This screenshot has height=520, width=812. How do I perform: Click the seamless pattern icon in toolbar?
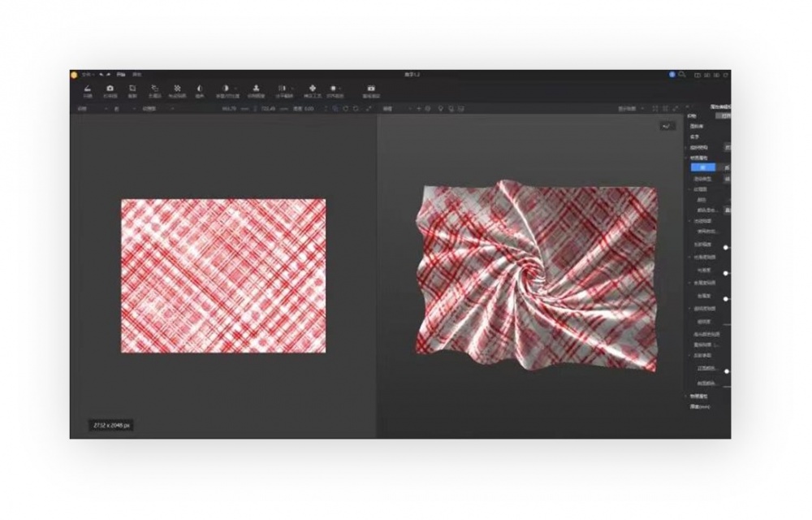point(177,88)
